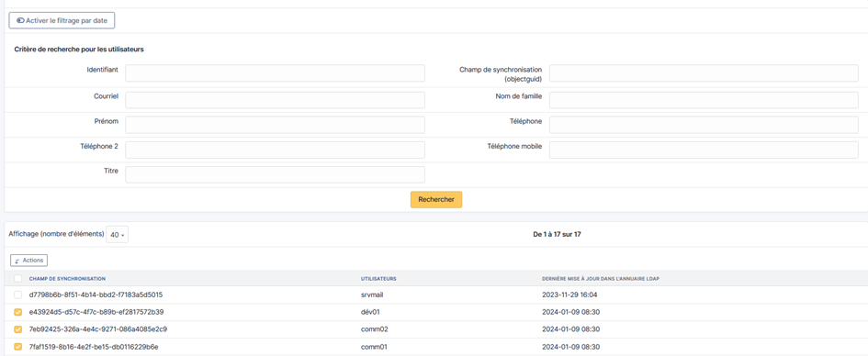Click the Téléphone 2 input field

click(276, 150)
